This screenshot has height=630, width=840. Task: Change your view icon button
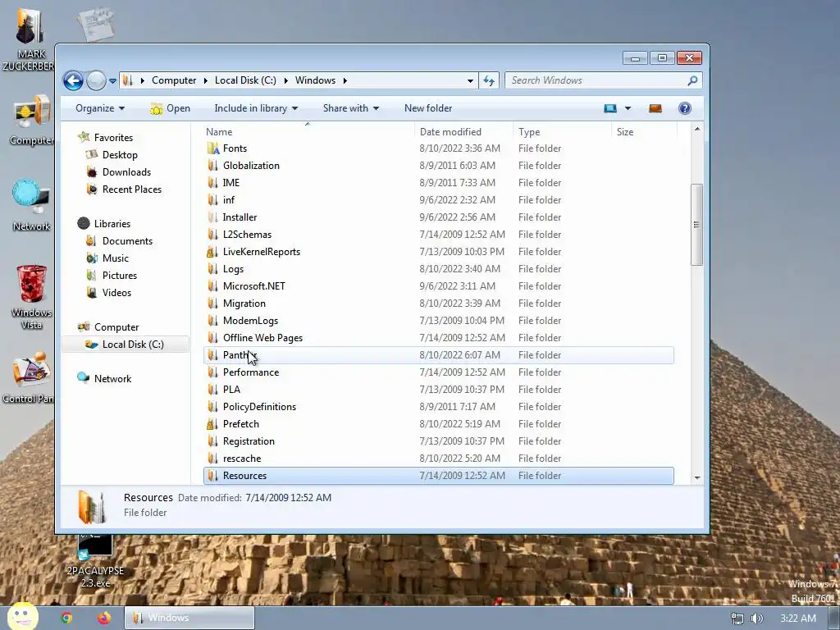click(610, 108)
